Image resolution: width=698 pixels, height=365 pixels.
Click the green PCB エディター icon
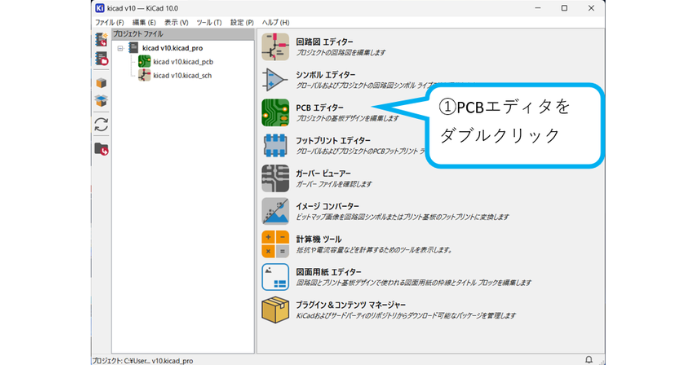tap(275, 113)
